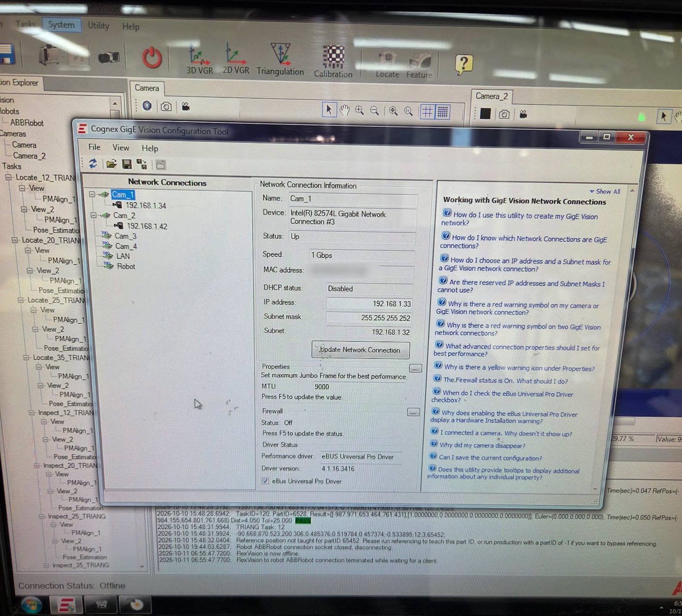682x616 pixels.
Task: Click the red power button icon
Action: (x=152, y=58)
